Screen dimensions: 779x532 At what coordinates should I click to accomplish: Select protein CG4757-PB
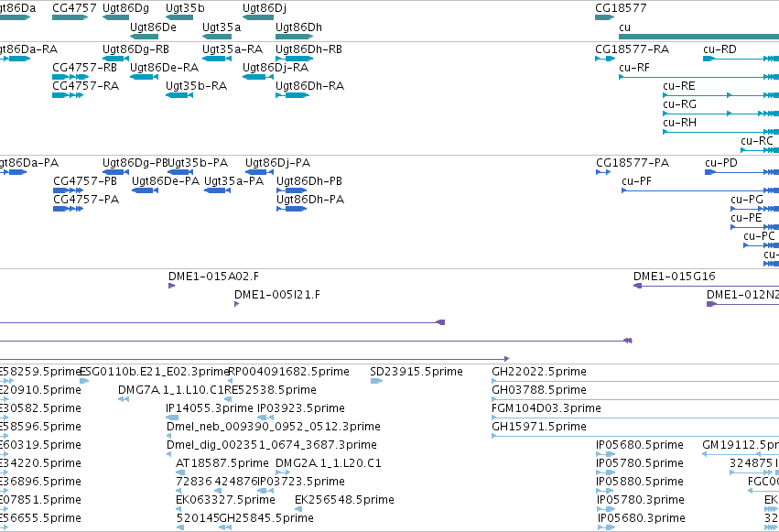(68, 190)
